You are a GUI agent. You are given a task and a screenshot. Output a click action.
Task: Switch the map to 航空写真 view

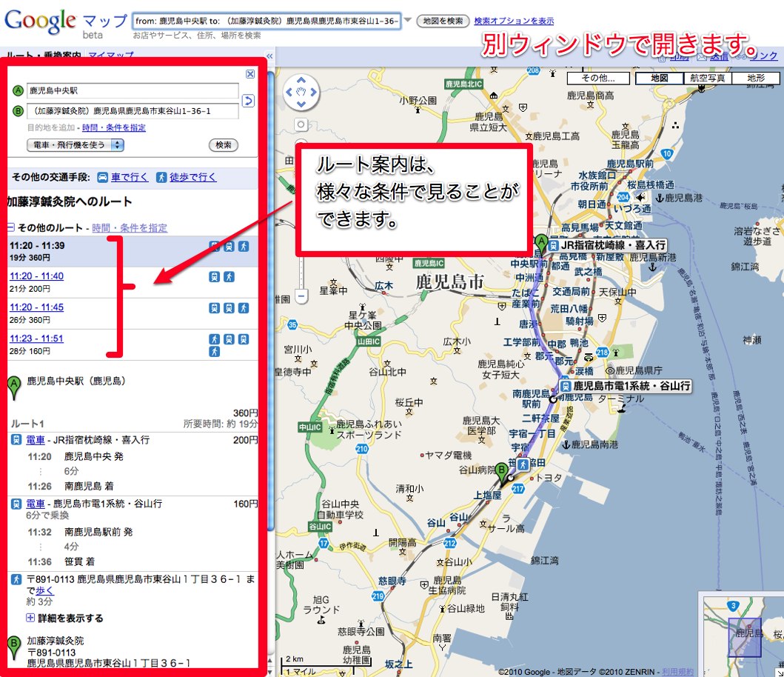707,78
